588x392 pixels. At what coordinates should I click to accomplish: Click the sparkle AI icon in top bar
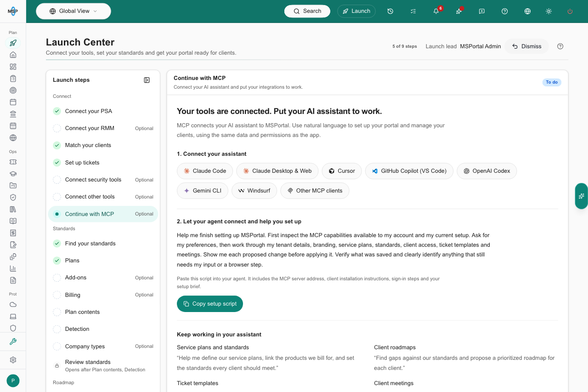pos(459,11)
